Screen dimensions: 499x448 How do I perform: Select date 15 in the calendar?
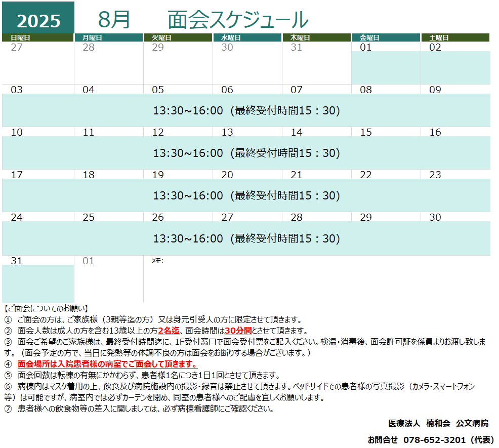(x=366, y=132)
